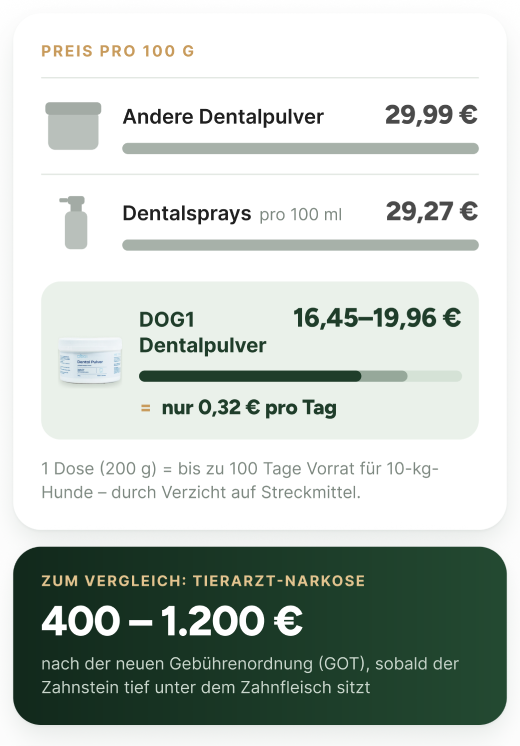Click ZUM VERGLEICH: TIERARZT-NARKOSE heading
Image resolution: width=520 pixels, height=746 pixels.
point(203,581)
